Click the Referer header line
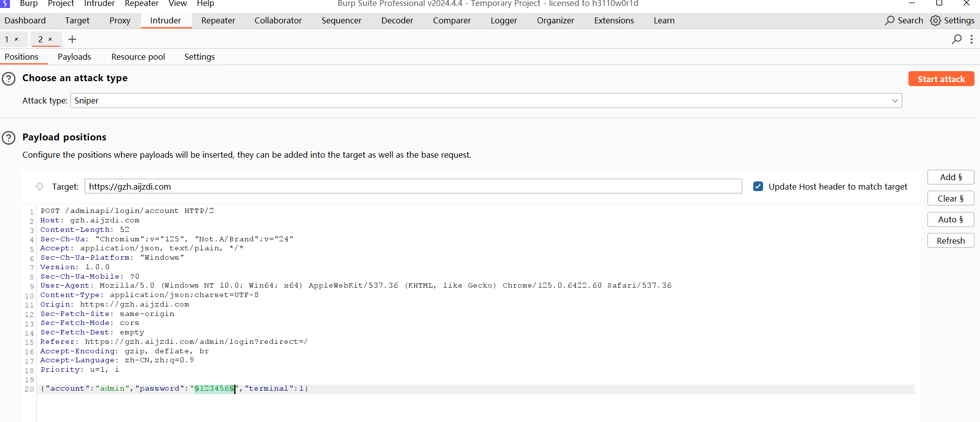Viewport: 980px width, 422px height. pos(174,342)
